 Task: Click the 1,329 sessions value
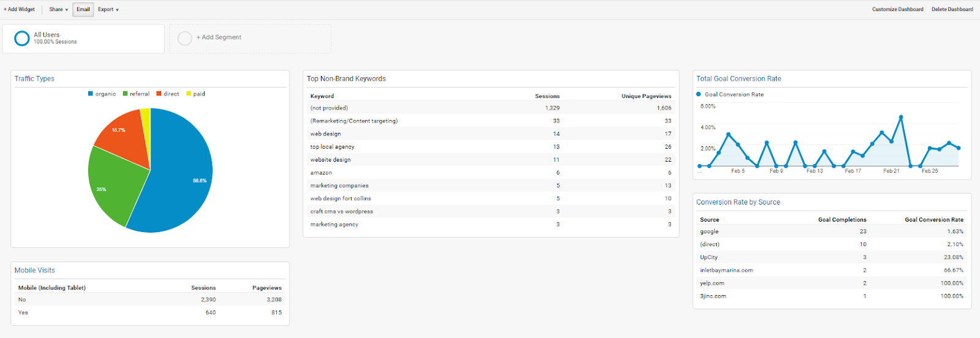552,108
